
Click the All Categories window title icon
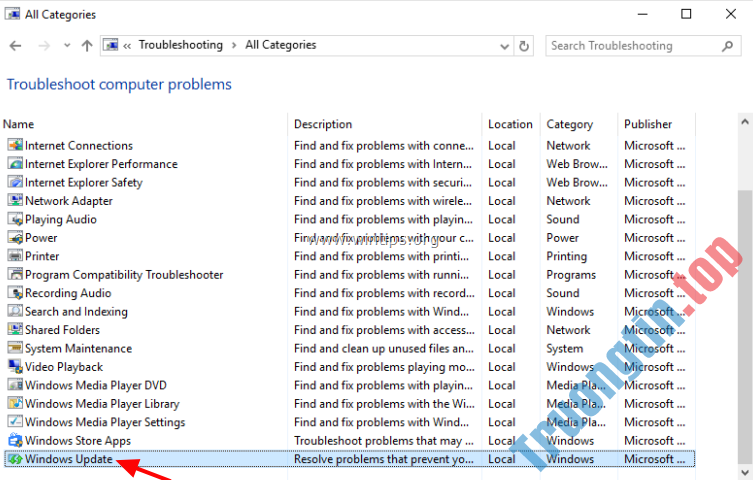click(12, 14)
